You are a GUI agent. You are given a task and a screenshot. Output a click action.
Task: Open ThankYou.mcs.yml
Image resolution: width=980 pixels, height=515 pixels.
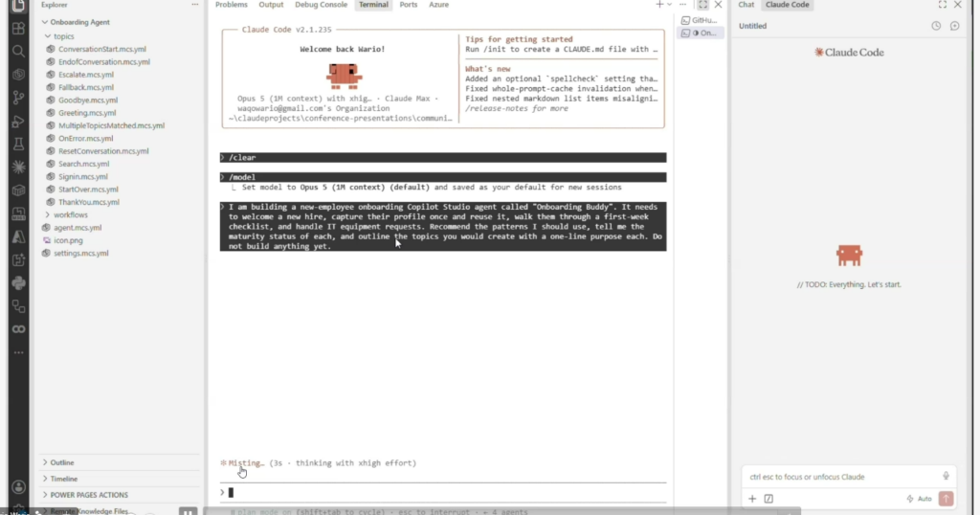pos(88,202)
